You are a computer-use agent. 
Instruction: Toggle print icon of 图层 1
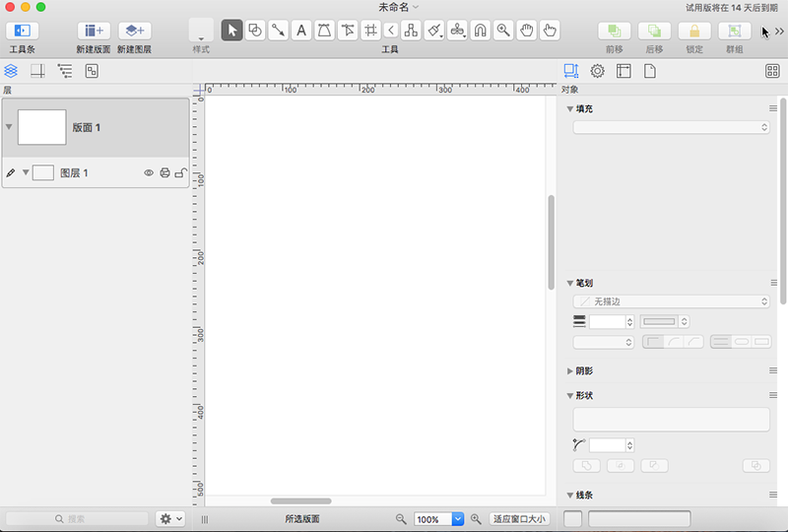[x=164, y=173]
